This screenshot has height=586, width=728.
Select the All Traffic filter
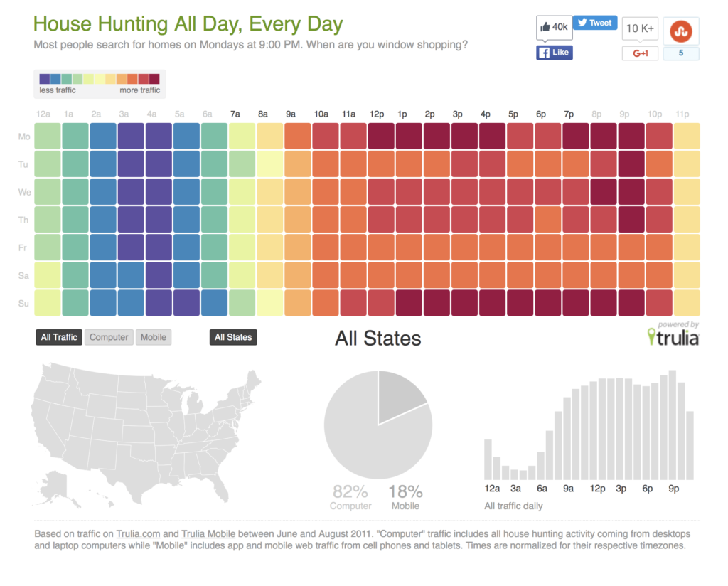[59, 337]
